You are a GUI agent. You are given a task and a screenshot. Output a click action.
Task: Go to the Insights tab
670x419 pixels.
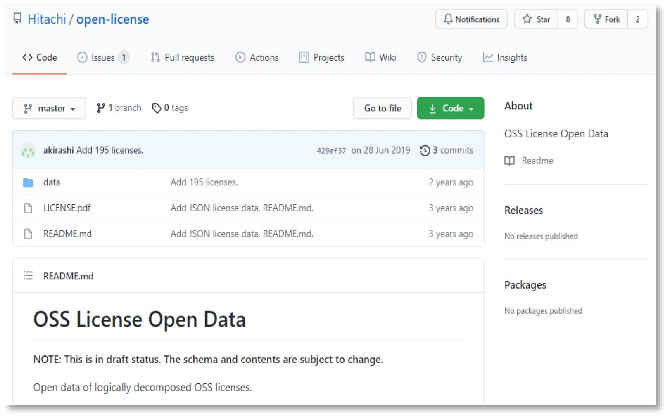[x=505, y=58]
